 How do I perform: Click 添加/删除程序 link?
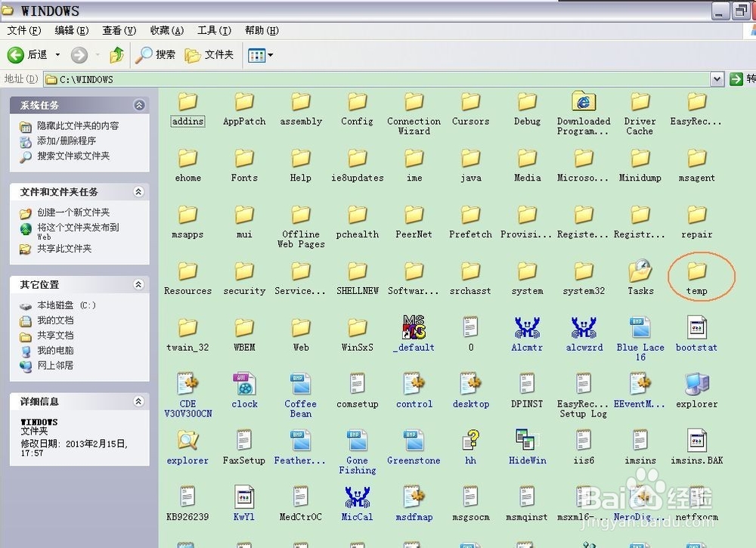pyautogui.click(x=67, y=141)
